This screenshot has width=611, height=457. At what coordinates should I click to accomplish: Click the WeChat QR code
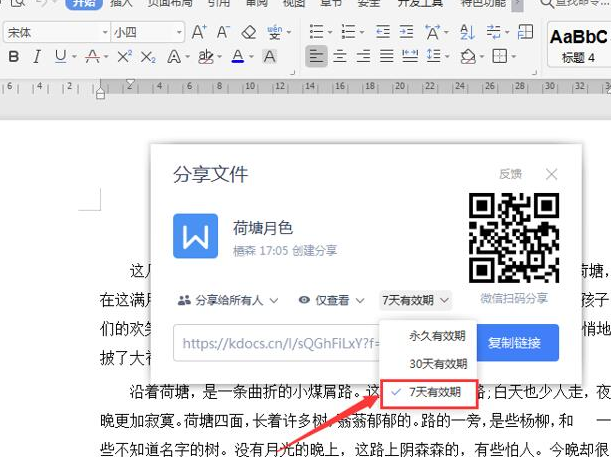[x=514, y=238]
